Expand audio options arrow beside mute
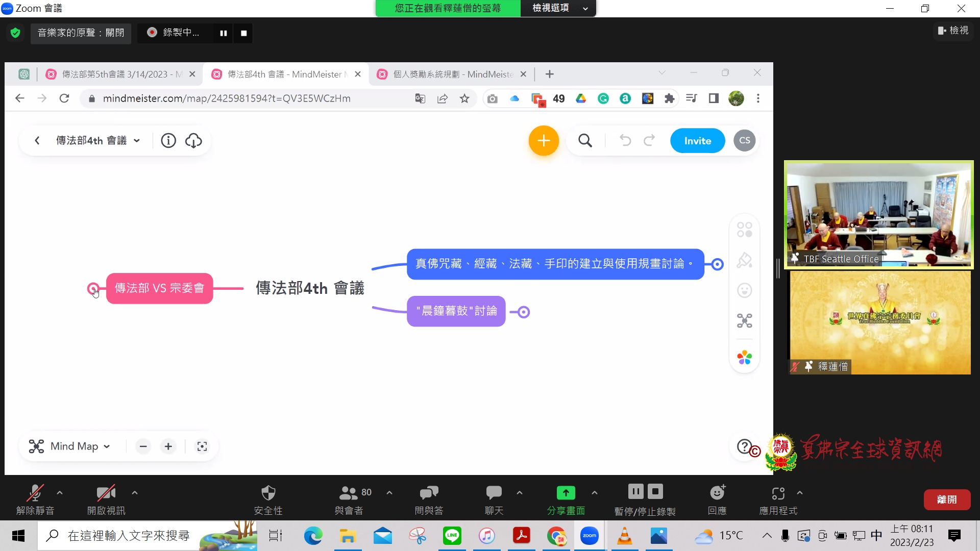 click(60, 493)
